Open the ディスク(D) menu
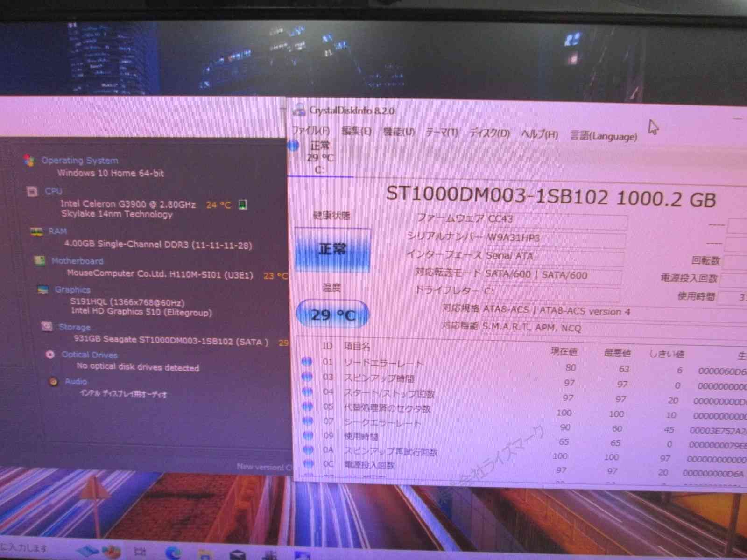747x560 pixels. click(x=489, y=133)
